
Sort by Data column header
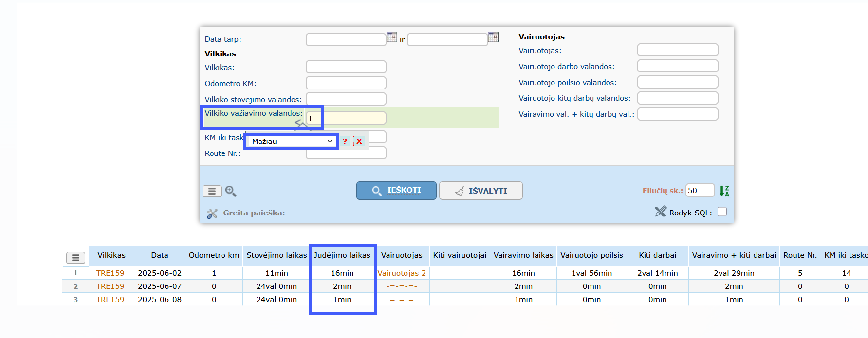(160, 255)
